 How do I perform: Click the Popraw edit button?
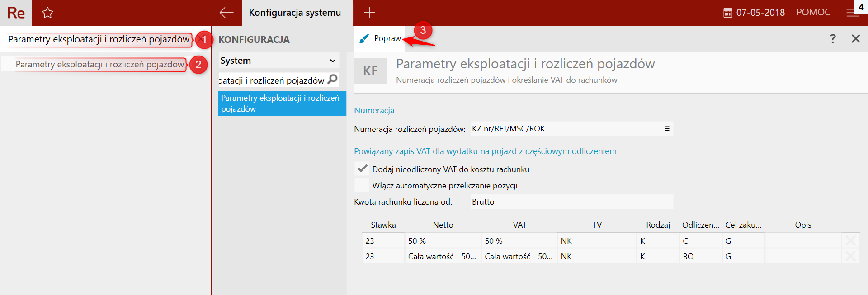[x=381, y=39]
